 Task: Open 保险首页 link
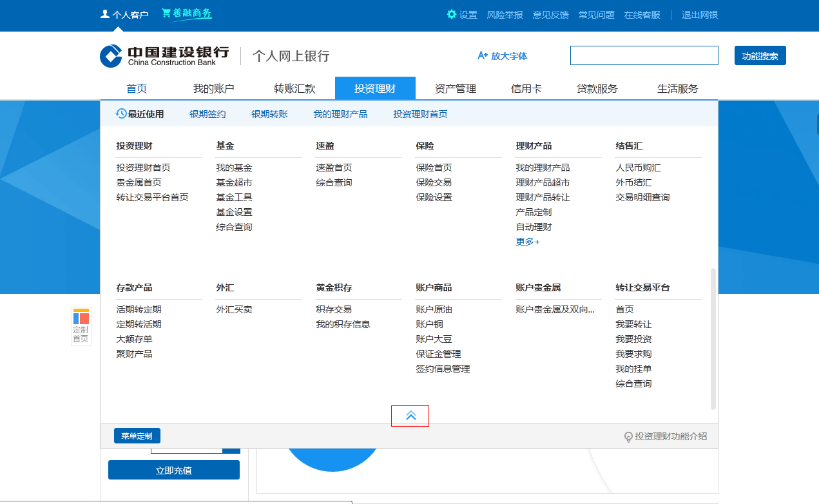(x=434, y=168)
